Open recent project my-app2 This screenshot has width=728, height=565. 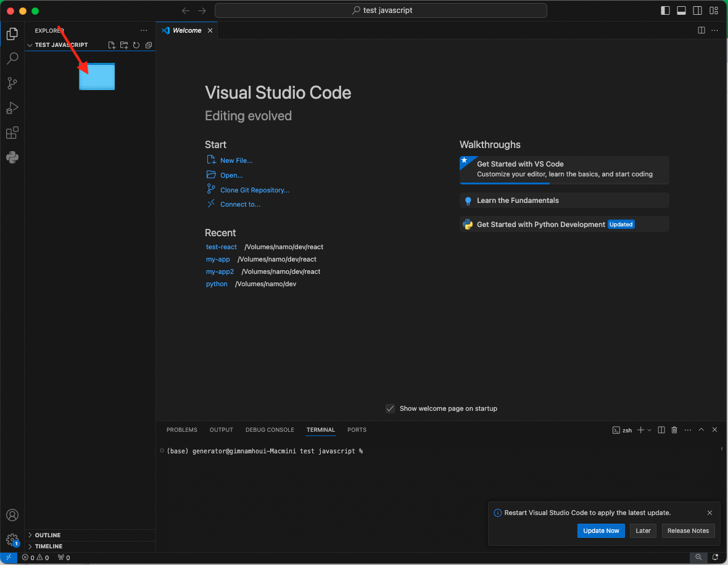click(x=220, y=271)
